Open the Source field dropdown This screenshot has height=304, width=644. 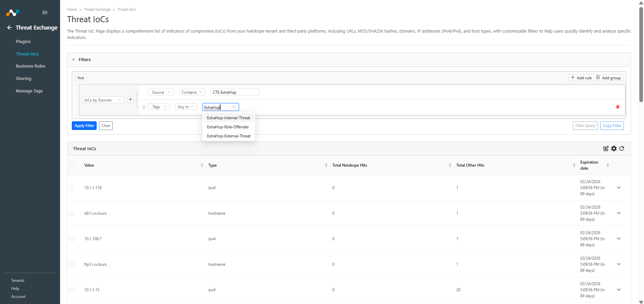coord(161,92)
